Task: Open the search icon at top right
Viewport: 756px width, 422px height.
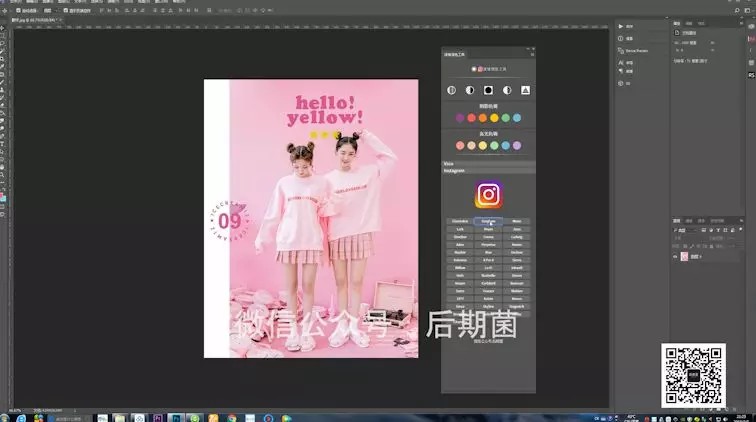Action: coord(739,10)
